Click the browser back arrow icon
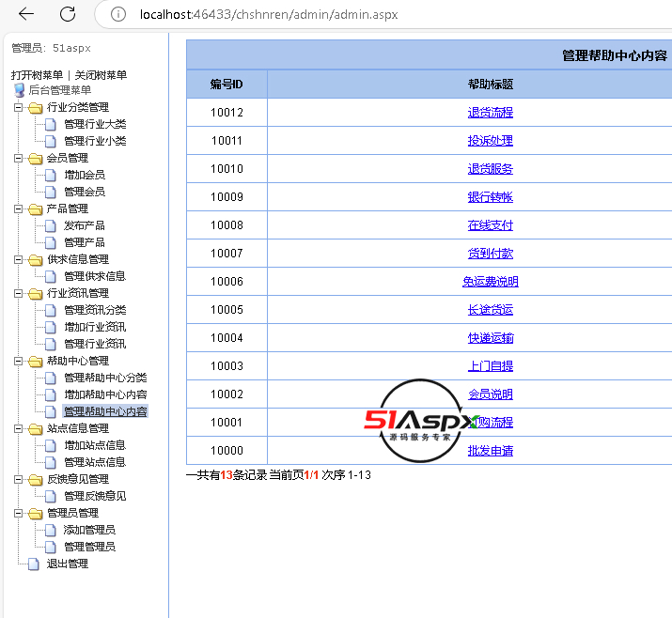Viewport: 672px width, 618px height. click(26, 14)
